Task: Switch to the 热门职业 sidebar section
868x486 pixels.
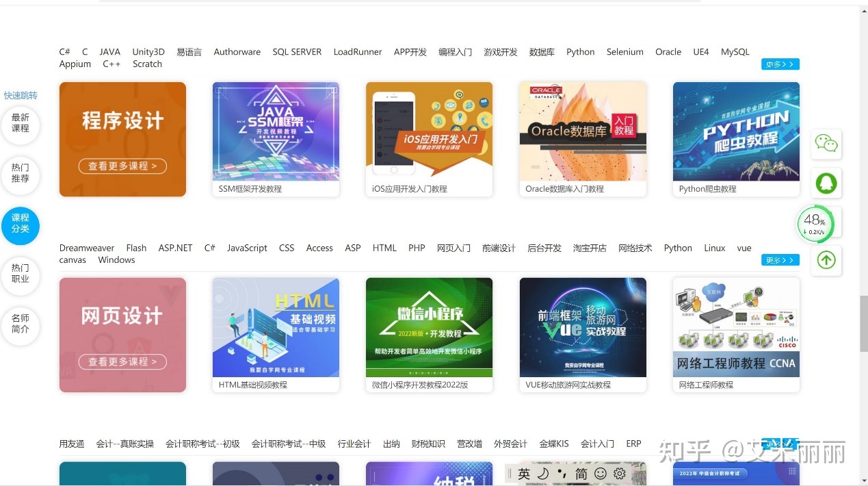Action: pyautogui.click(x=20, y=276)
